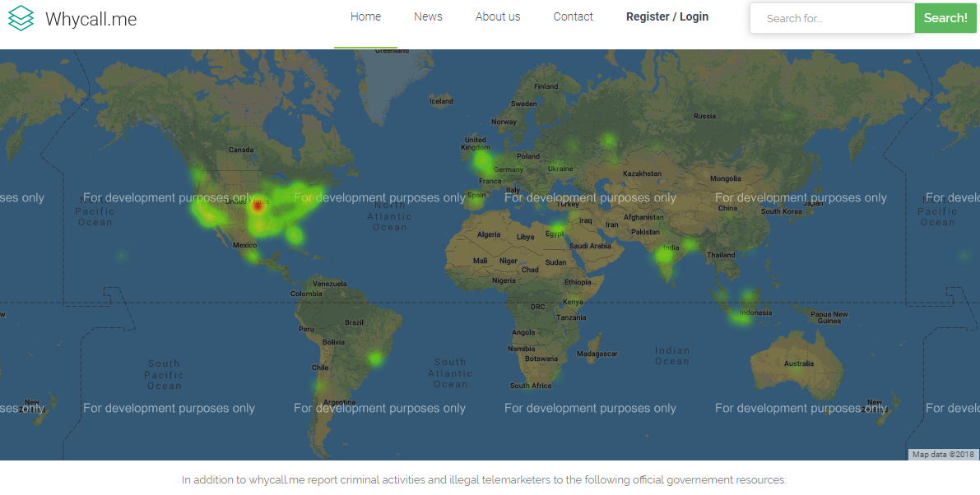Click the North Atlantic Ocean label
Image resolution: width=980 pixels, height=495 pixels.
(x=389, y=216)
